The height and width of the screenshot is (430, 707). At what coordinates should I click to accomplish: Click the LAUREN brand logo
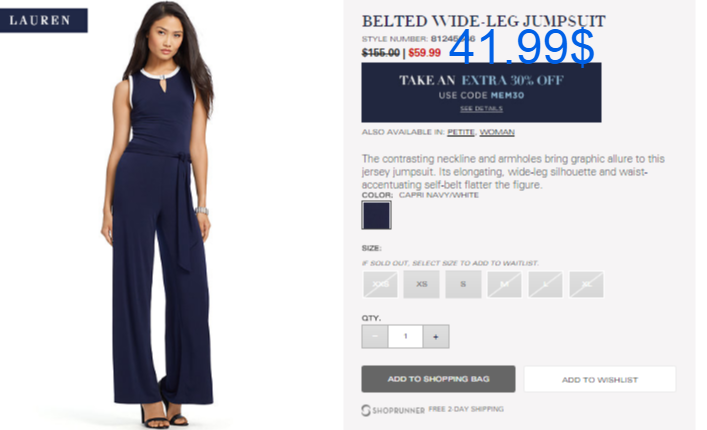[44, 20]
